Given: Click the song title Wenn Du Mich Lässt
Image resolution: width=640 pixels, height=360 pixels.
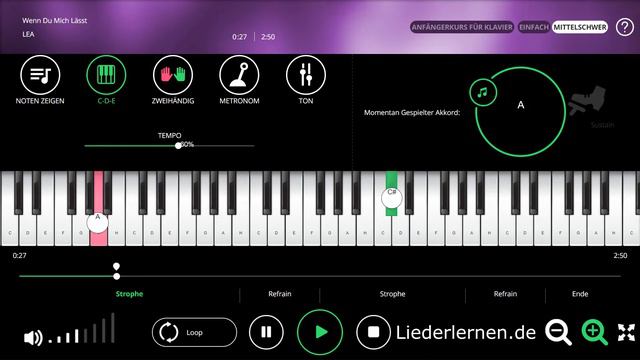Looking at the screenshot, I should [55, 20].
